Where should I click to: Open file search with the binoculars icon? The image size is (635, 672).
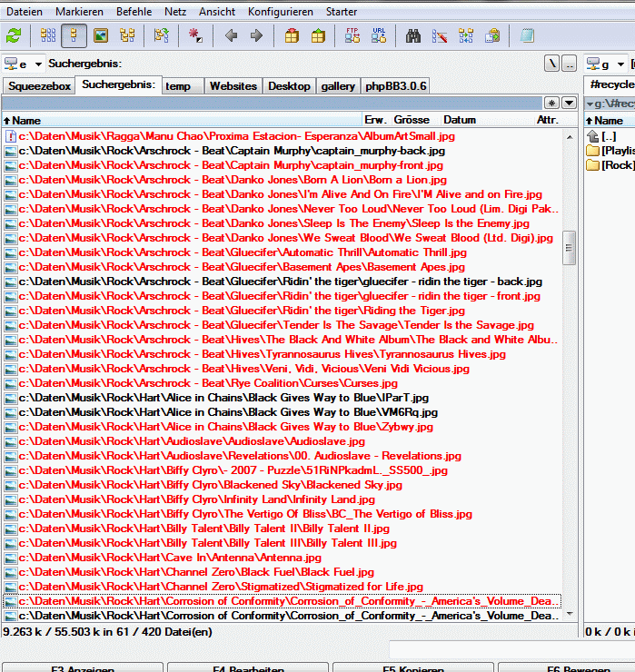pos(413,35)
